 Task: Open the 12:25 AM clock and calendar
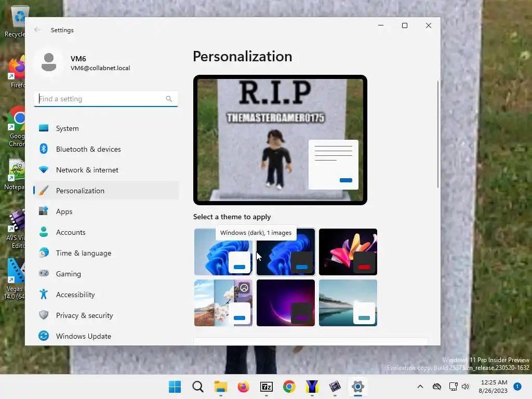coord(494,387)
